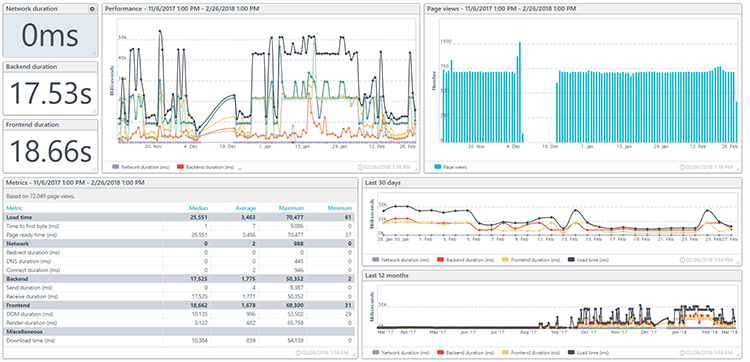This screenshot has width=750, height=362.
Task: Select the Load time row in Metrics table
Action: 179,217
